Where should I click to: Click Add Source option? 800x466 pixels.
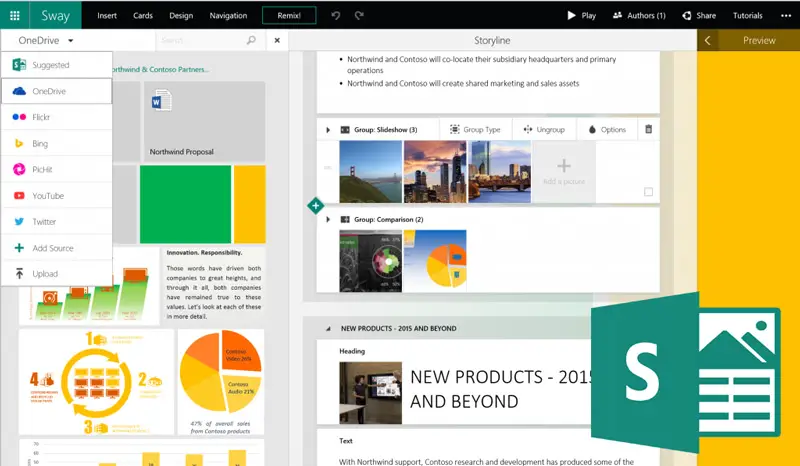(x=57, y=248)
